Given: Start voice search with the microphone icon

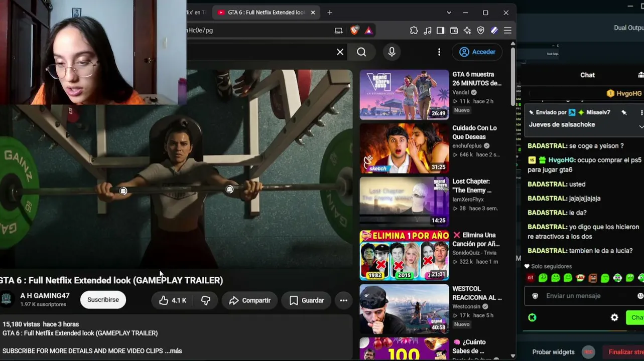Looking at the screenshot, I should tap(392, 52).
